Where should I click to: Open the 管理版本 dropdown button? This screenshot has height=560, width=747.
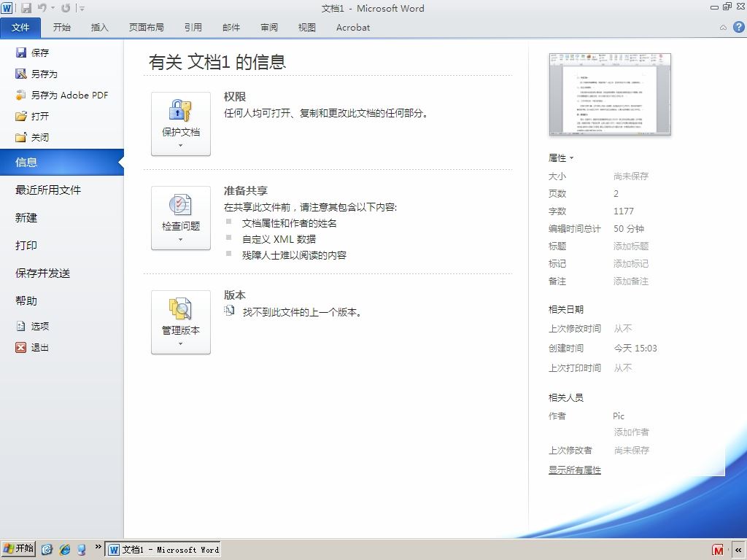pyautogui.click(x=181, y=322)
